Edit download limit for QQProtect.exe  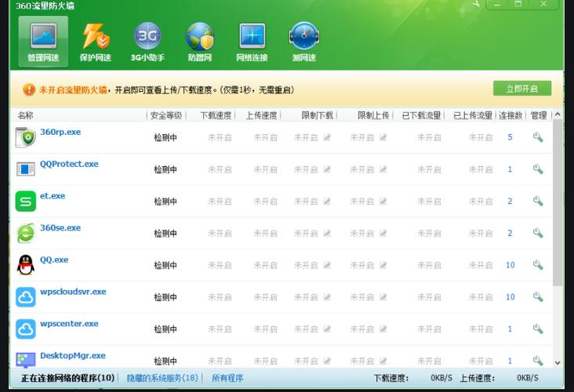327,169
